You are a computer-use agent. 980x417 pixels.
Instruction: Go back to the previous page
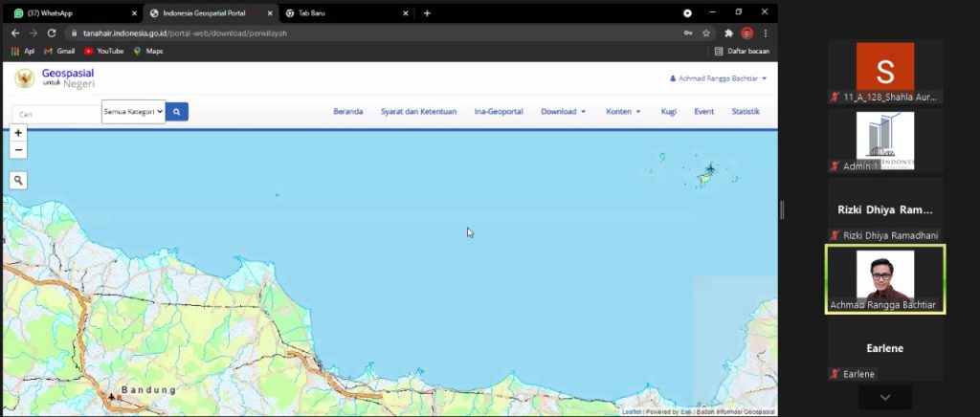[15, 33]
